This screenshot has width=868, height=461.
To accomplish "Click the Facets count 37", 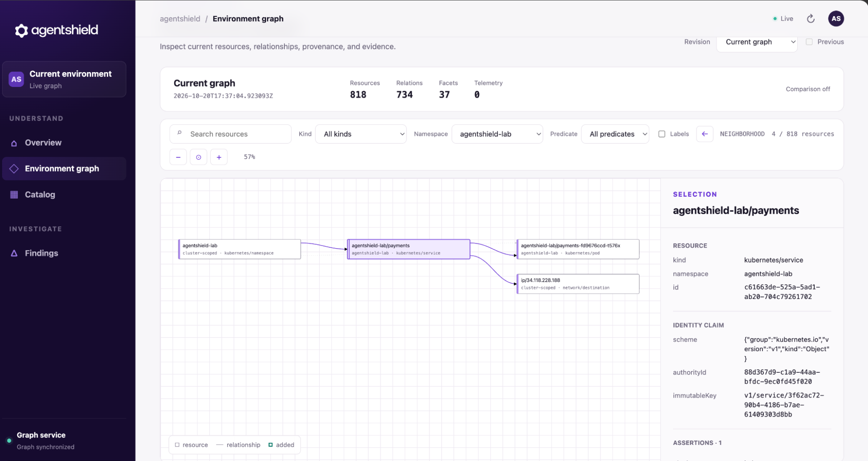I will tap(444, 95).
